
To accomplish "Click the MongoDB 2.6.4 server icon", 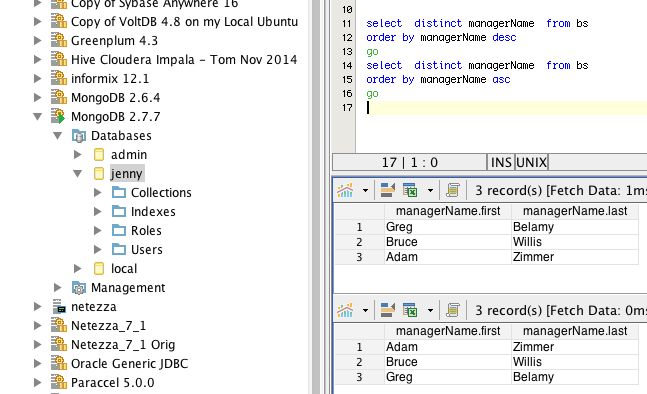I will 59,97.
